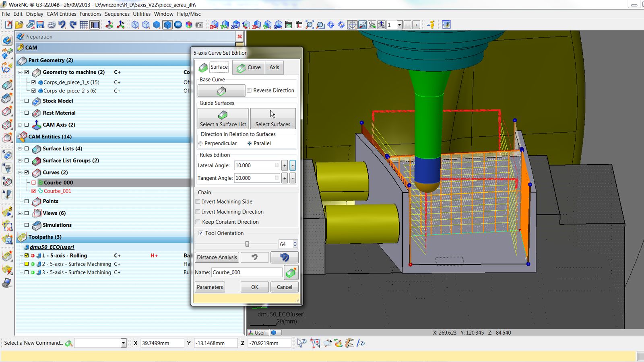This screenshot has height=362, width=644.
Task: Toggle the grid display icon
Action: point(84,25)
